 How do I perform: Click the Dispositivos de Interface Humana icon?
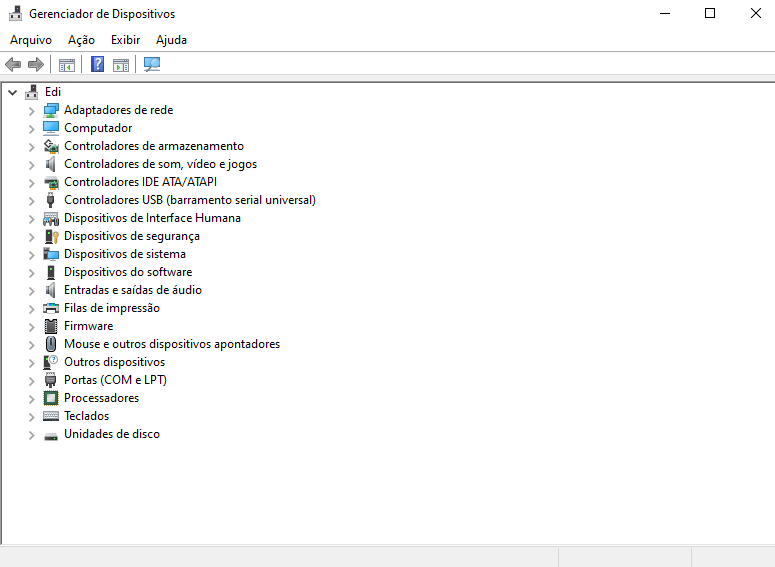pos(51,218)
